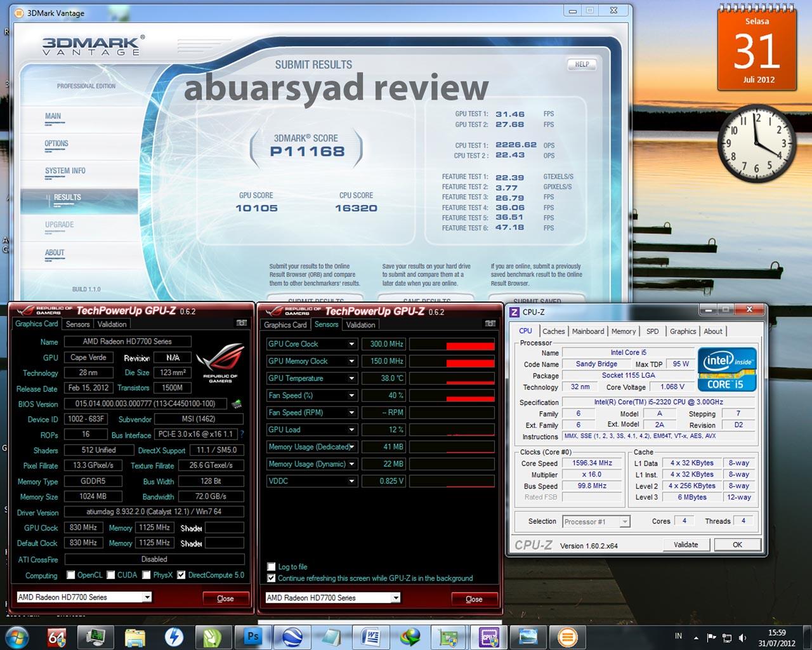Expand the Fan Speed (%) sensor dropdown
Viewport: 812px width, 650px height.
(351, 395)
